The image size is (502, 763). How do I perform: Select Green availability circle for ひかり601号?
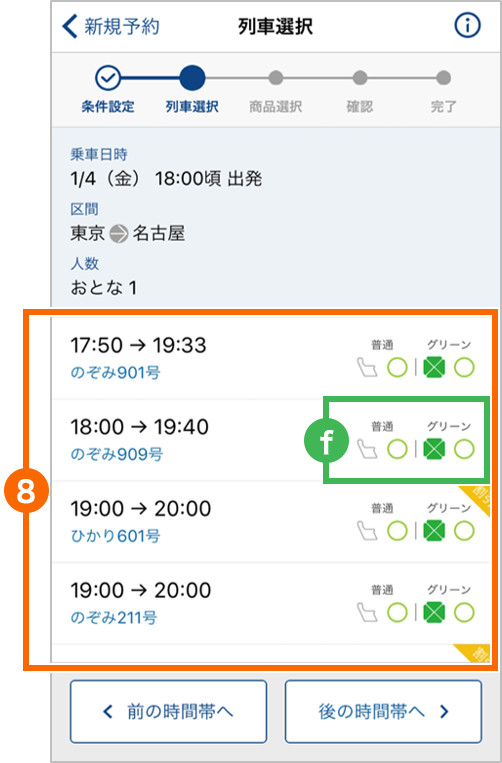pyautogui.click(x=465, y=531)
